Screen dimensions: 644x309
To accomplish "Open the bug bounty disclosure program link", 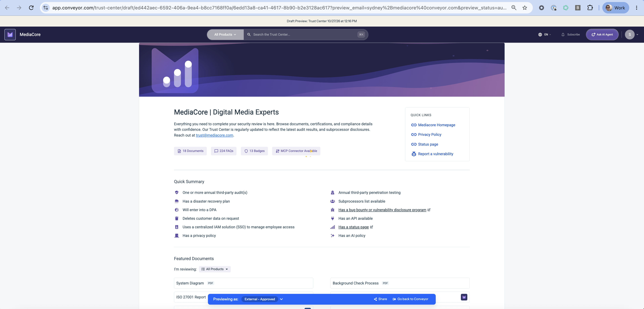I will (x=382, y=210).
